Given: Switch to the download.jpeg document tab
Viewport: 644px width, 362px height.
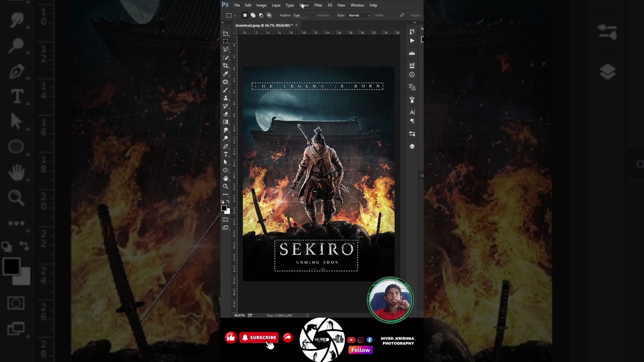Looking at the screenshot, I should 264,25.
